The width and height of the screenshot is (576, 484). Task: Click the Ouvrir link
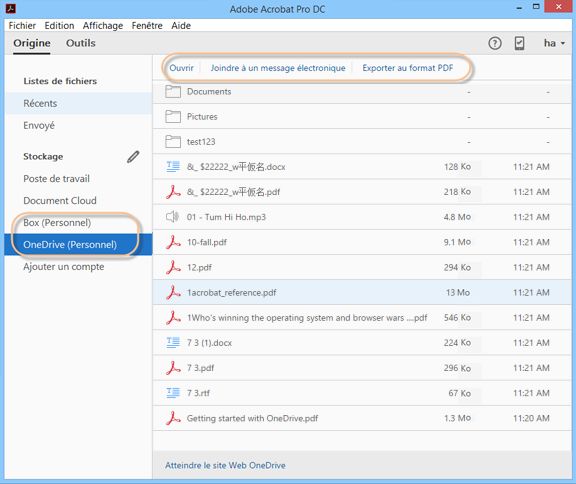tap(181, 68)
